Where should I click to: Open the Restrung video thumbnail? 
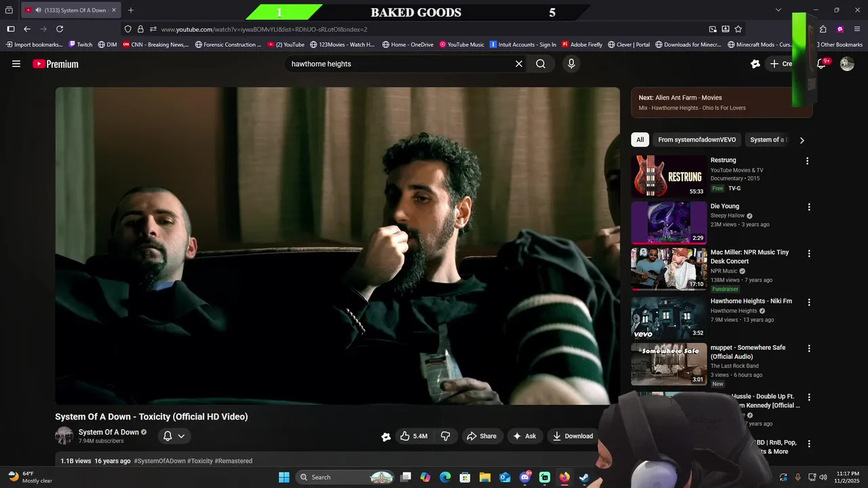[x=669, y=176]
